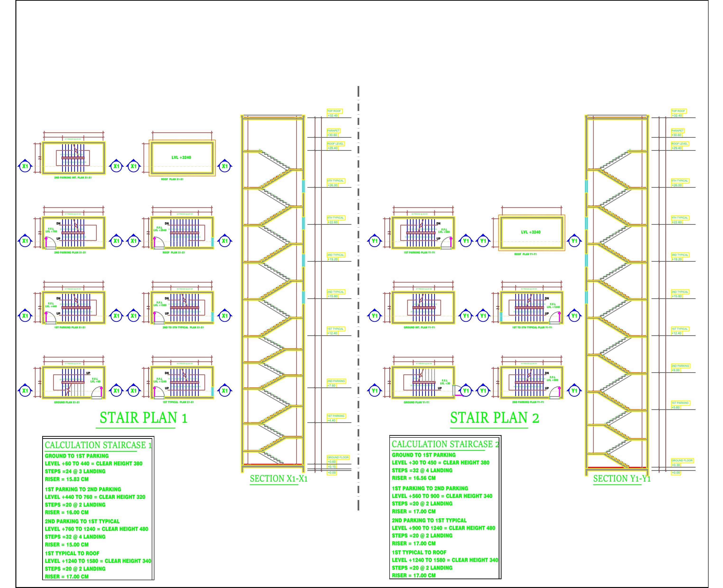Select the CALCULATION STAIRCASE 1 heading
Image resolution: width=723 pixels, height=588 pixels.
[x=98, y=445]
